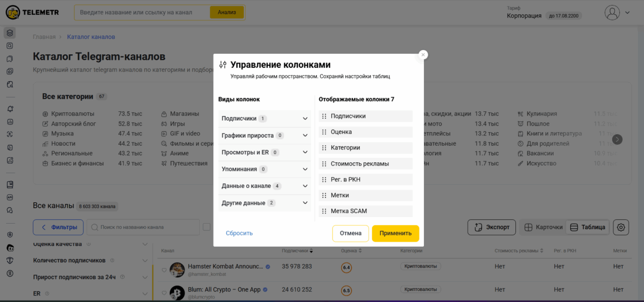Switch to Таблица view

point(588,227)
